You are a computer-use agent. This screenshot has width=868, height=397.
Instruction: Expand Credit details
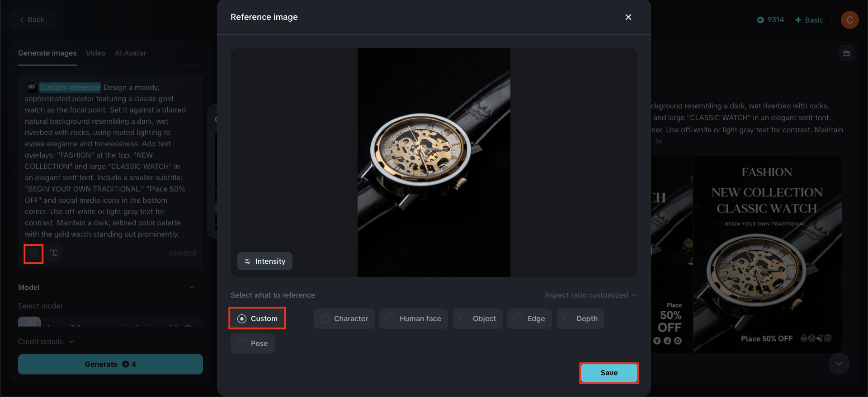pyautogui.click(x=46, y=341)
